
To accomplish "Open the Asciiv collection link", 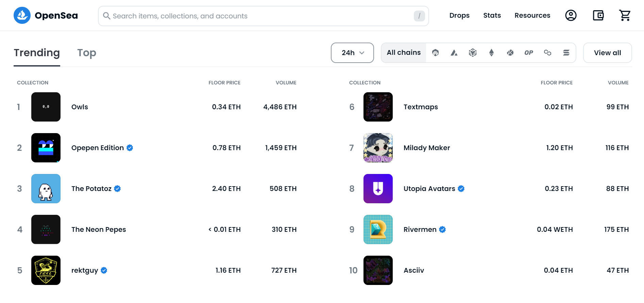I will coord(414,270).
